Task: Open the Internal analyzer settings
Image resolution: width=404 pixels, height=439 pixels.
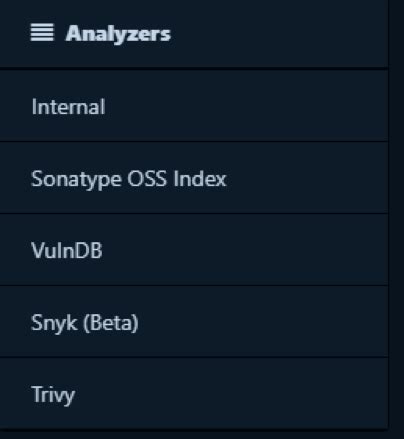Action: point(194,106)
